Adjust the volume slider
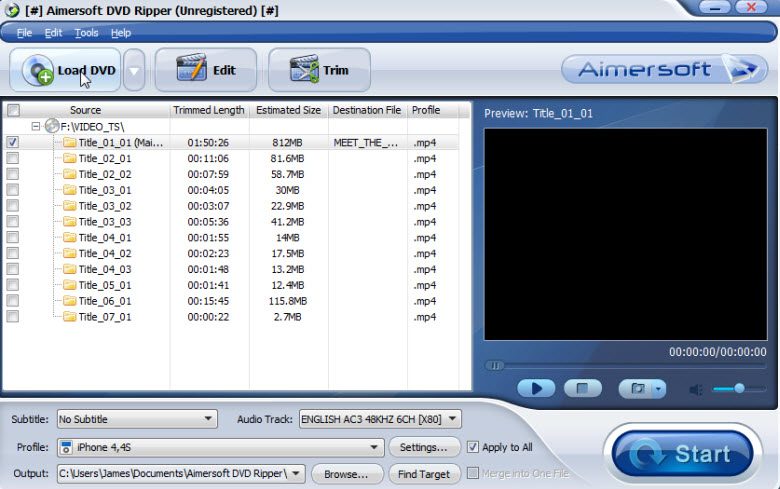780x489 pixels. click(739, 389)
